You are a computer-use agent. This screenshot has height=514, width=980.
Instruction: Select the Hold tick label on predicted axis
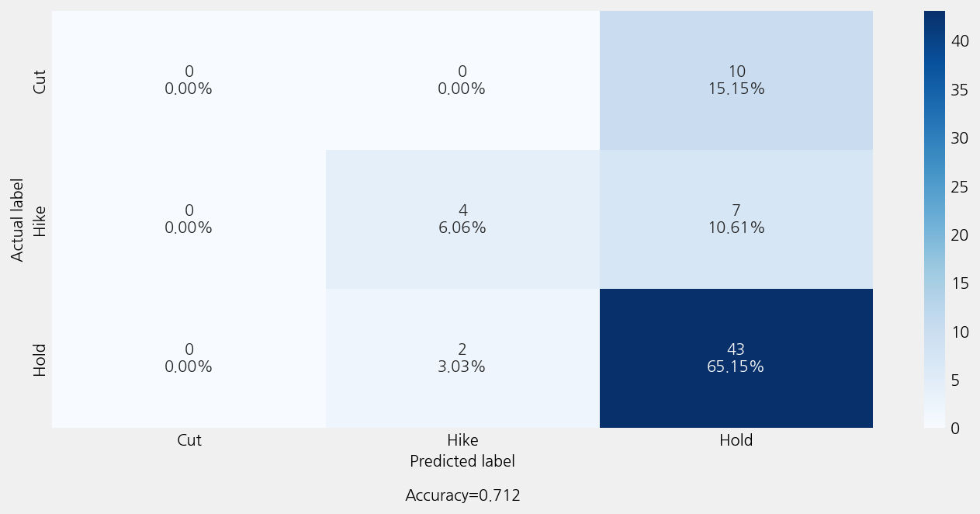point(736,440)
